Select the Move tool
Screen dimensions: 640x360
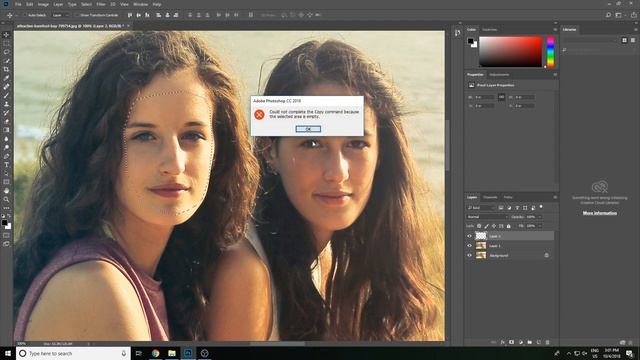6,35
